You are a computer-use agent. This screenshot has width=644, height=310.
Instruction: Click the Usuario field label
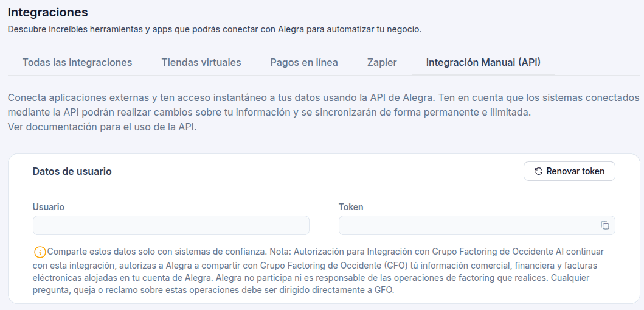(49, 207)
